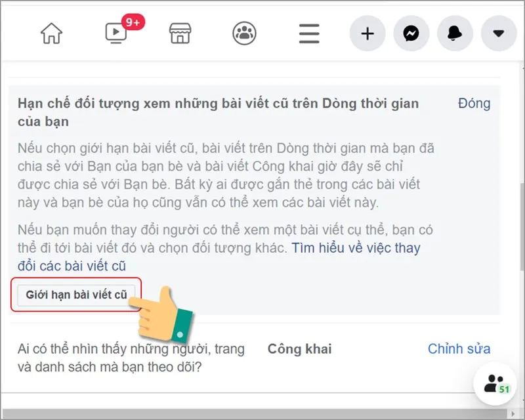Open Messenger from the top bar
Image resolution: width=525 pixels, height=420 pixels.
[411, 33]
